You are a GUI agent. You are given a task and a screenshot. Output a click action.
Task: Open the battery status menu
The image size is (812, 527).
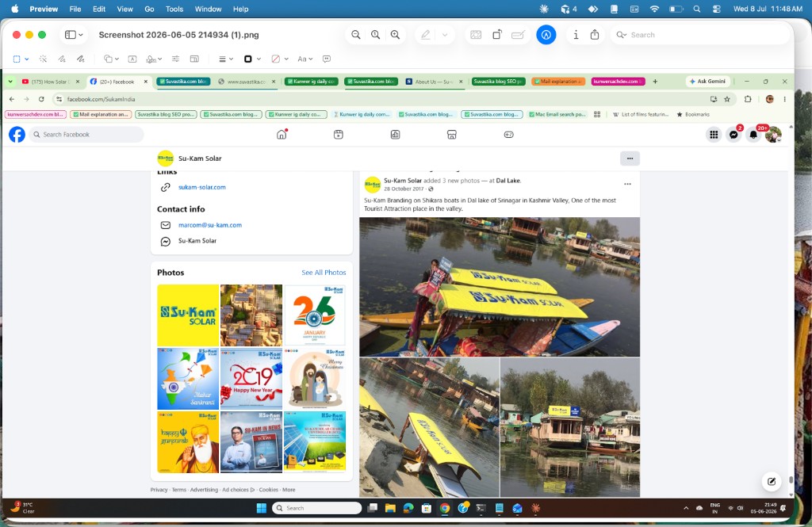coord(676,9)
